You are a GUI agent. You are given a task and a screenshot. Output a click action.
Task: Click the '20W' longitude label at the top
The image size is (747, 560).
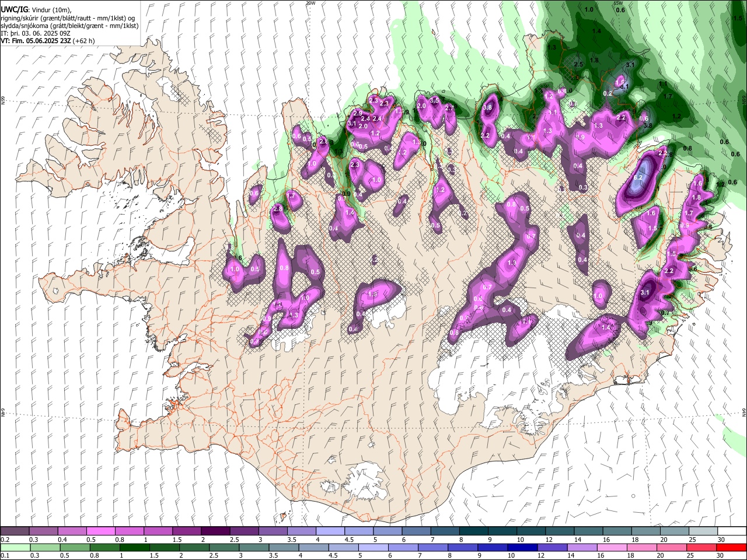tap(310, 3)
